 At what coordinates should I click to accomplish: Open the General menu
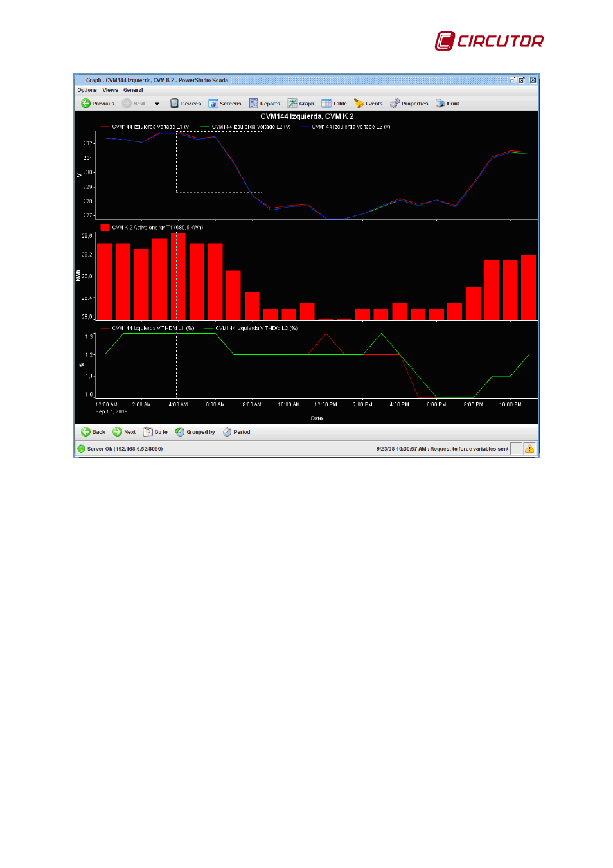(x=133, y=90)
